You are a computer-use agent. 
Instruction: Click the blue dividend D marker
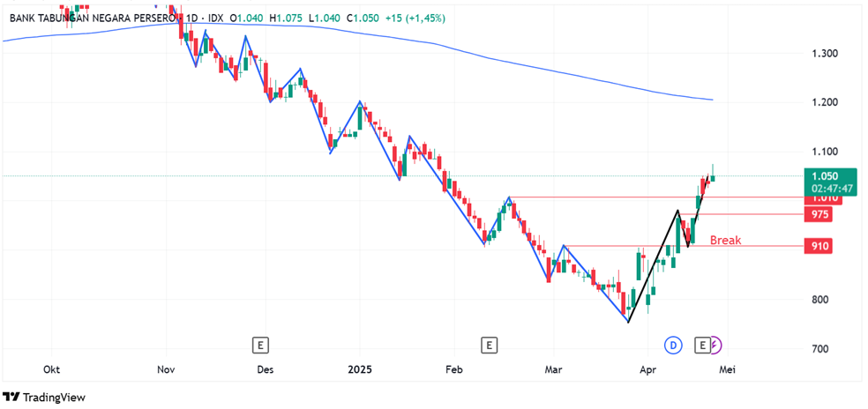[x=673, y=346]
